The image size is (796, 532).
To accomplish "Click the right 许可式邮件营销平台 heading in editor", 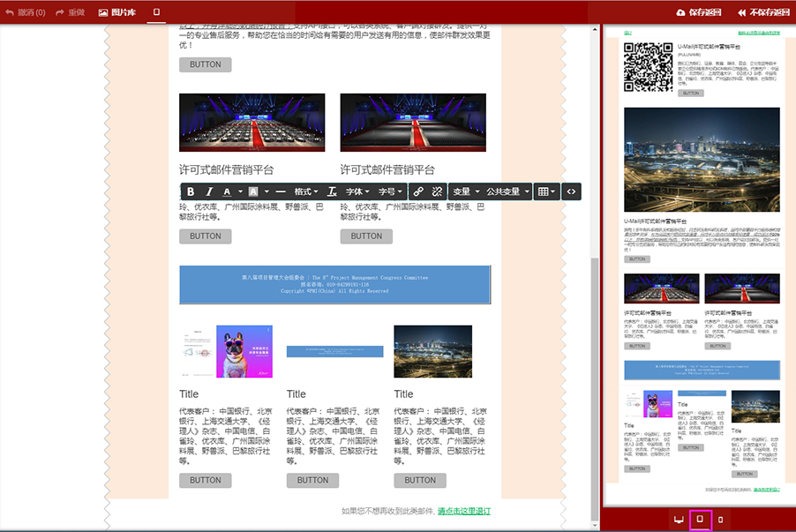I will click(387, 169).
